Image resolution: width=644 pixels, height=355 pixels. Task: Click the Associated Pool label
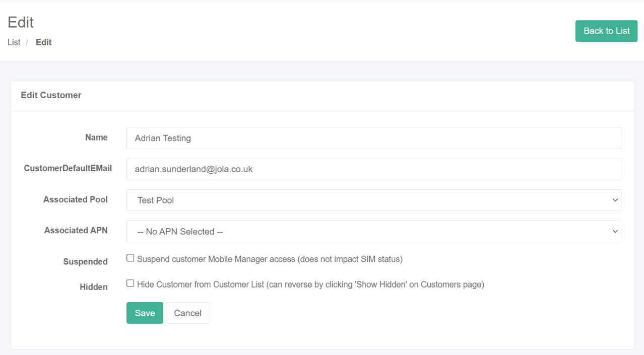(76, 199)
